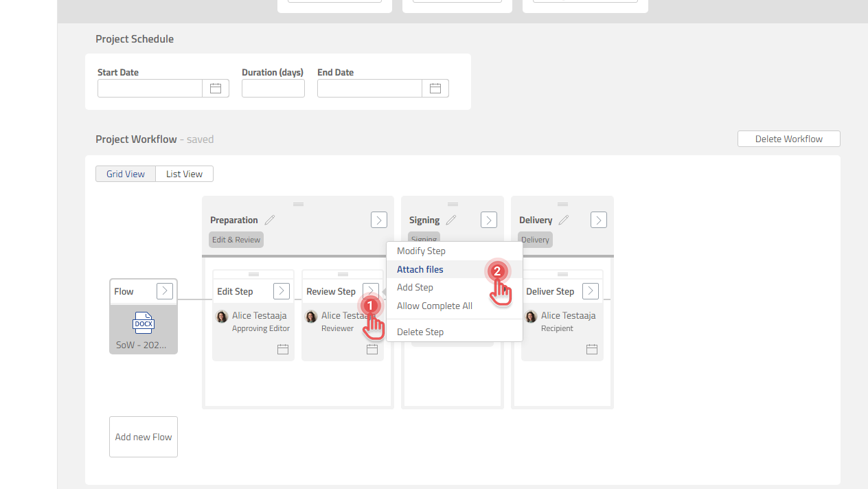Viewport: 868px width, 489px height.
Task: Open the calendar icon on Deliver Step
Action: (x=591, y=349)
